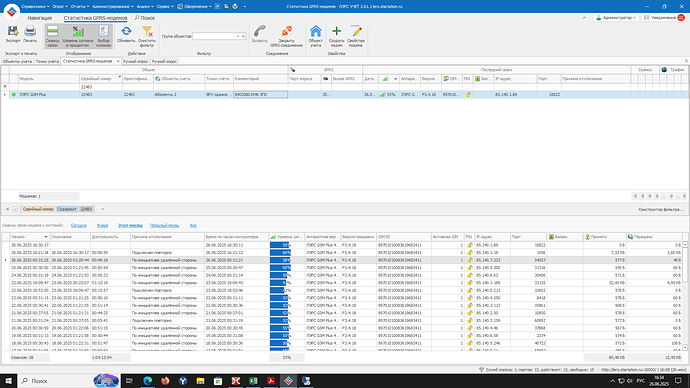Open the Группа объектов combo box dropdown
The height and width of the screenshot is (388, 690).
(x=238, y=36)
